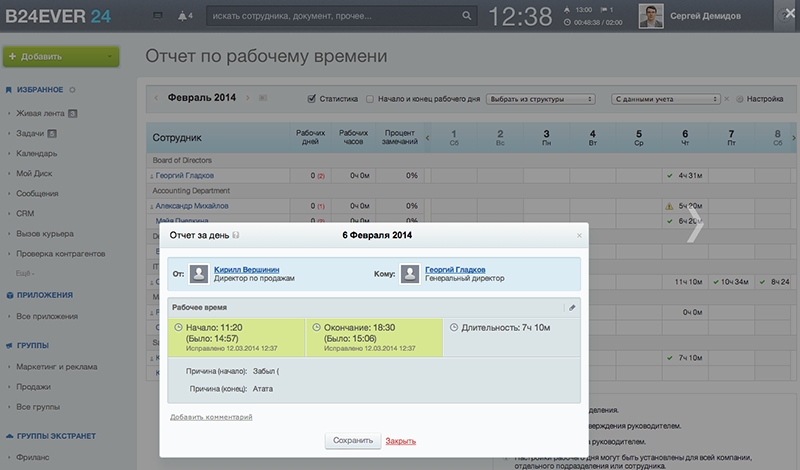Click the 12:38 clock display
This screenshot has height=470, width=800.
click(520, 16)
